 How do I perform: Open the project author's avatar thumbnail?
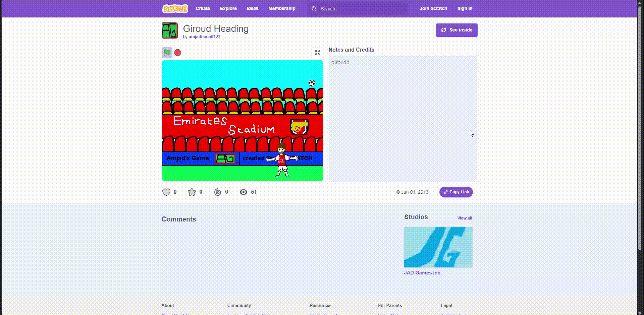point(170,30)
